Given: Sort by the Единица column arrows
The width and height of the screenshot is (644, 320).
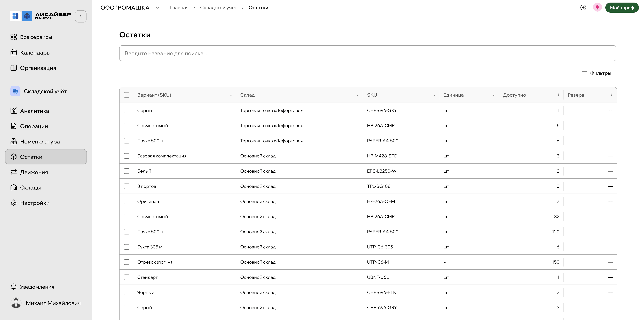Looking at the screenshot, I should (x=494, y=95).
